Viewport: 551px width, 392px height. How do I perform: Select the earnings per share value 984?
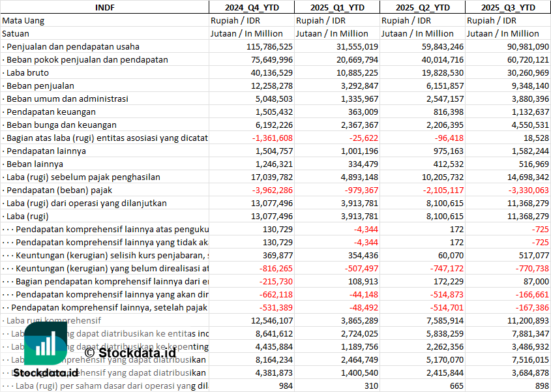pyautogui.click(x=286, y=385)
